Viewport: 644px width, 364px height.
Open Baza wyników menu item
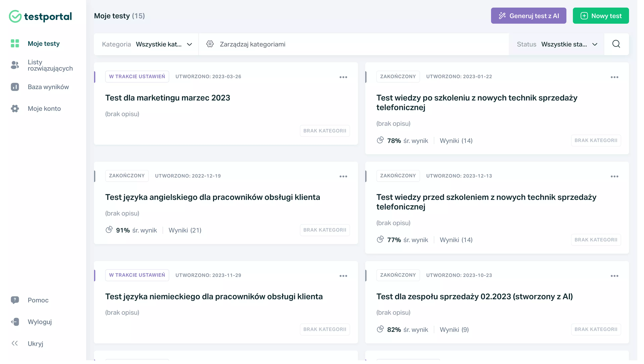(48, 87)
